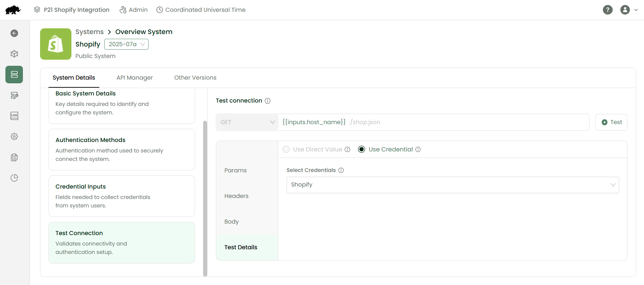Open the pie chart reports sidebar icon
644x285 pixels.
coord(14,178)
